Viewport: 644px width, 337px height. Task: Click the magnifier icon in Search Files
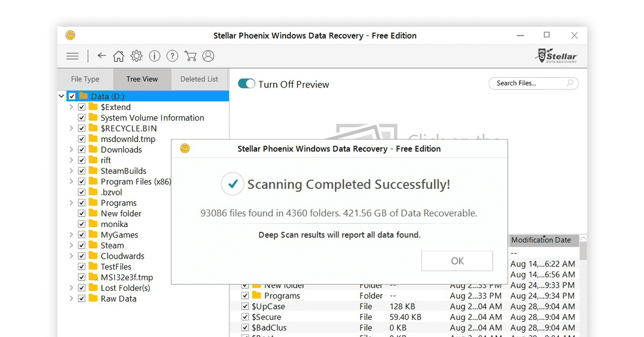570,83
